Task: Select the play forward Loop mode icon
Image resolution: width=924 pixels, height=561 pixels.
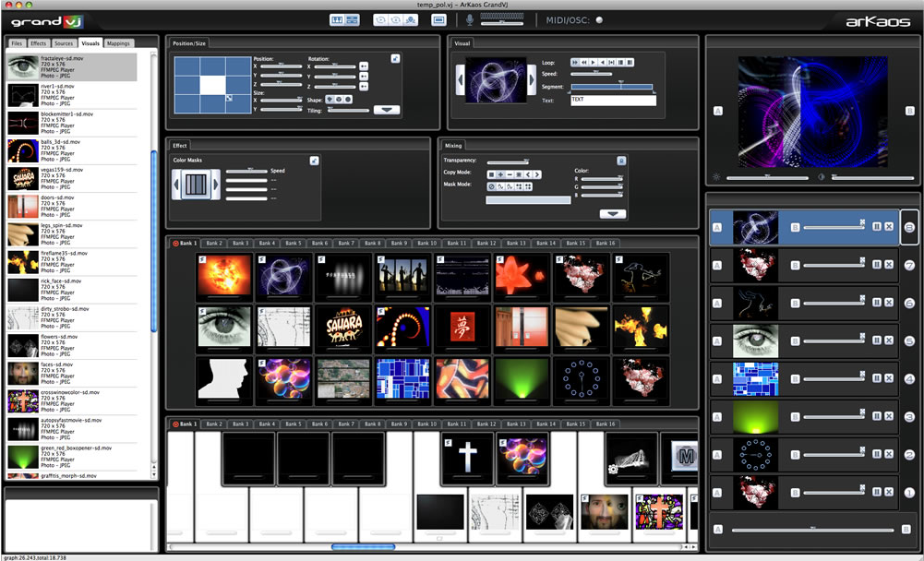Action: coord(593,62)
